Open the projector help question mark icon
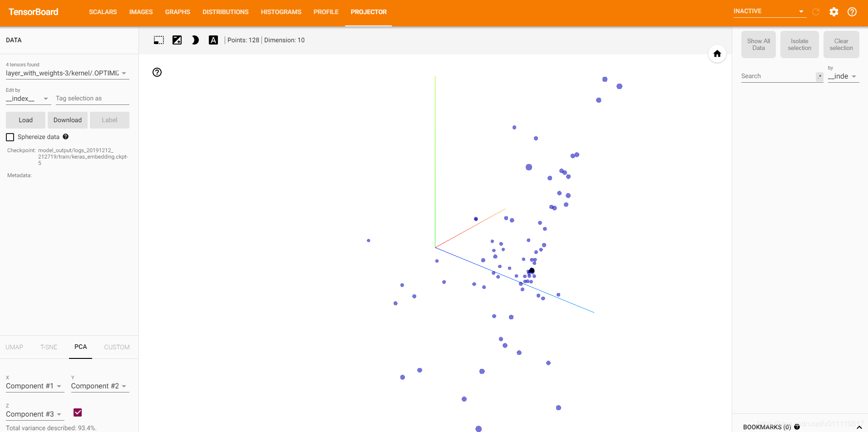 point(157,72)
